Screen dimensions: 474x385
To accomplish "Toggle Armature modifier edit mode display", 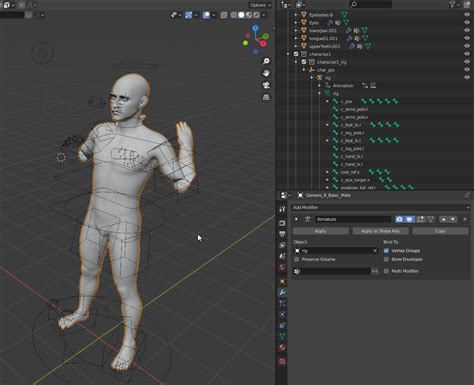I will coord(420,219).
